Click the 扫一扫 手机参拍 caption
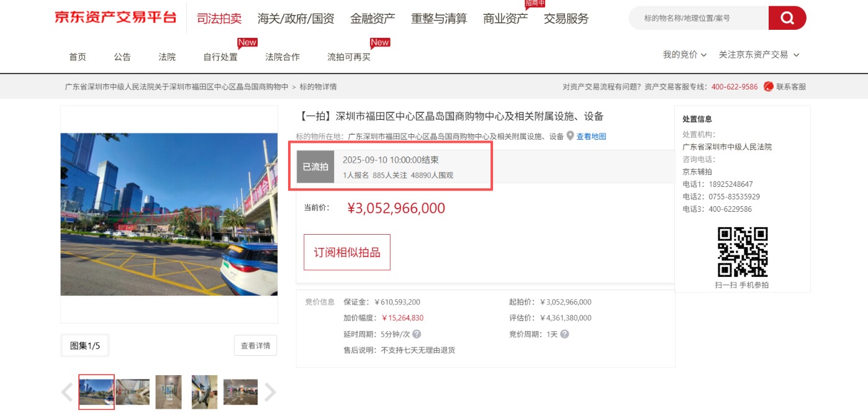The width and height of the screenshot is (868, 413). pyautogui.click(x=742, y=285)
